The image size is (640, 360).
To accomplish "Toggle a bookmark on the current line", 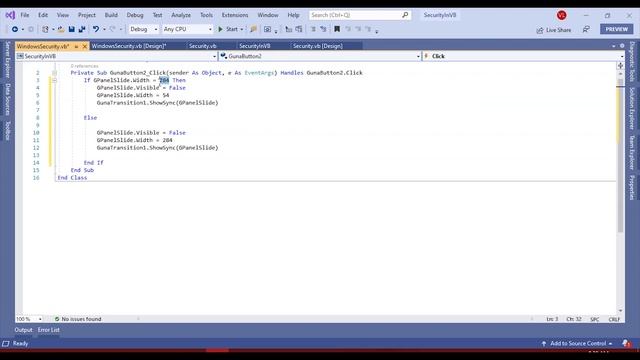I will pos(337,29).
